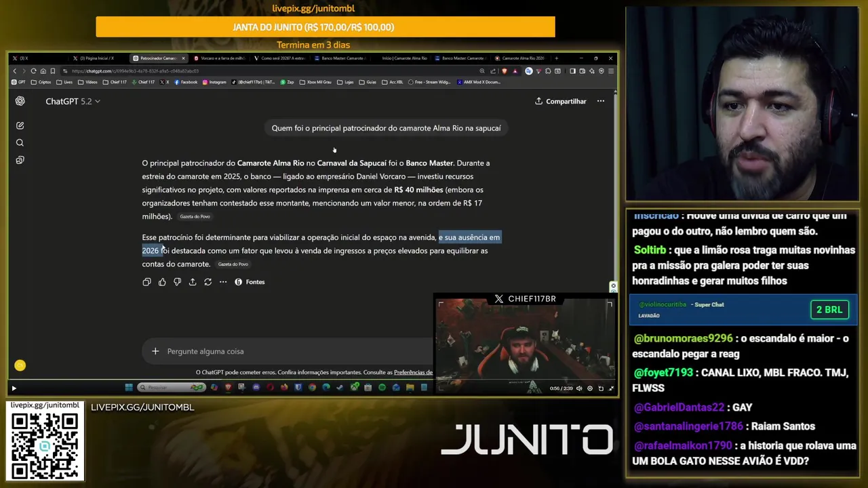
Task: Regenerate the ChatGPT response
Action: [x=208, y=282]
